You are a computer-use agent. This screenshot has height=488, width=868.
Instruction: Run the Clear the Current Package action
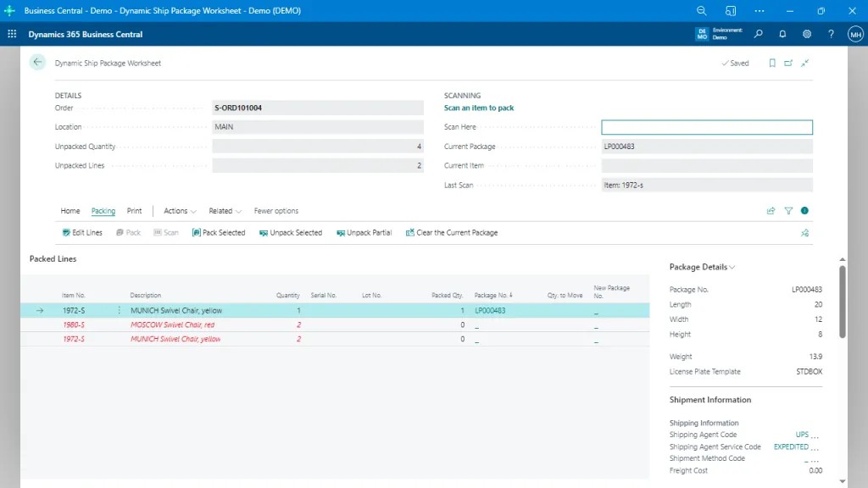click(452, 232)
